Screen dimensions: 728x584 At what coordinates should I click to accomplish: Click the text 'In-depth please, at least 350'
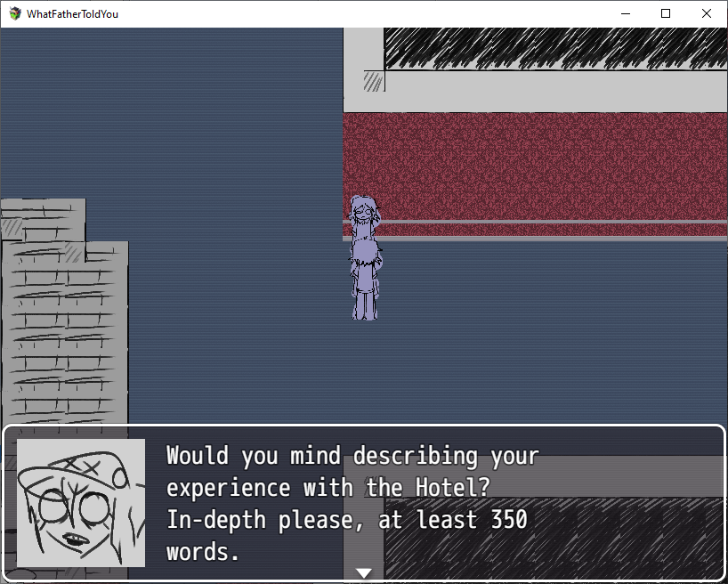[347, 519]
